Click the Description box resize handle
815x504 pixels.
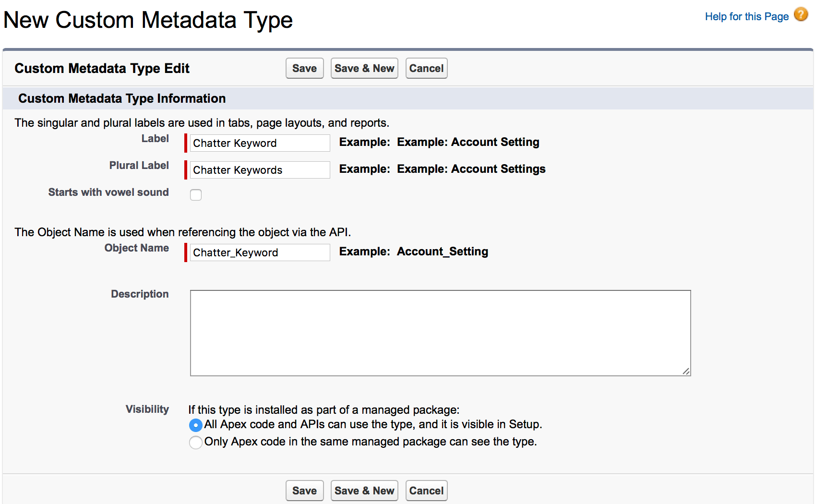coord(686,371)
